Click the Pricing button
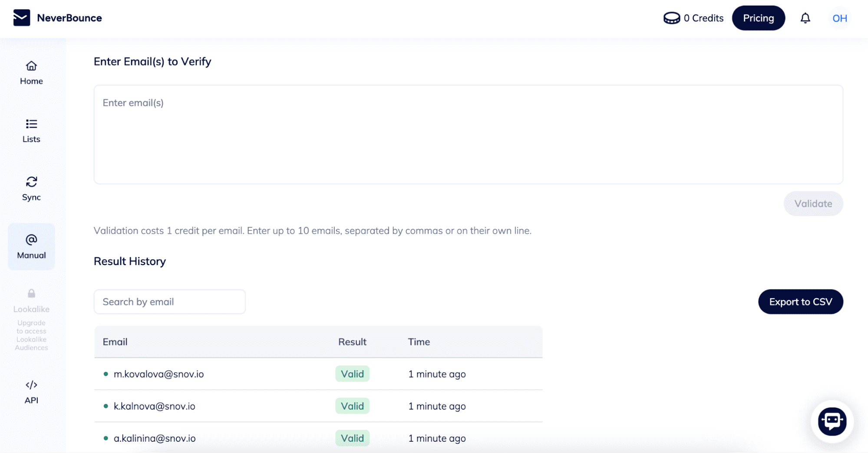868x453 pixels. [758, 18]
